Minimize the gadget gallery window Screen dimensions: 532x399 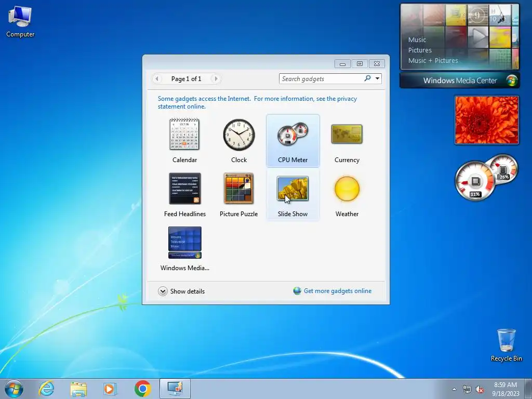(x=343, y=63)
